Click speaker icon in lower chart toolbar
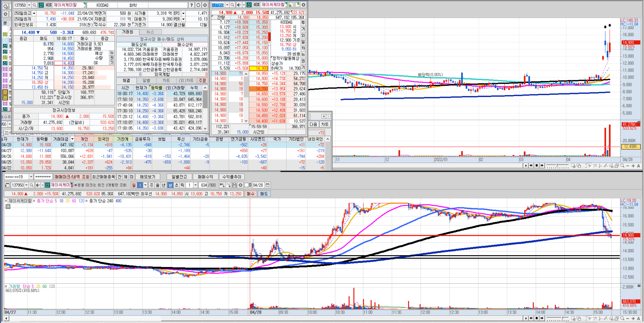The height and width of the screenshot is (323, 644). click(38, 185)
